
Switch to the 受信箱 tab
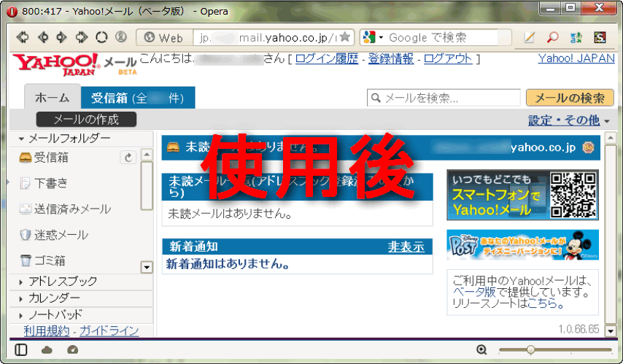click(138, 98)
